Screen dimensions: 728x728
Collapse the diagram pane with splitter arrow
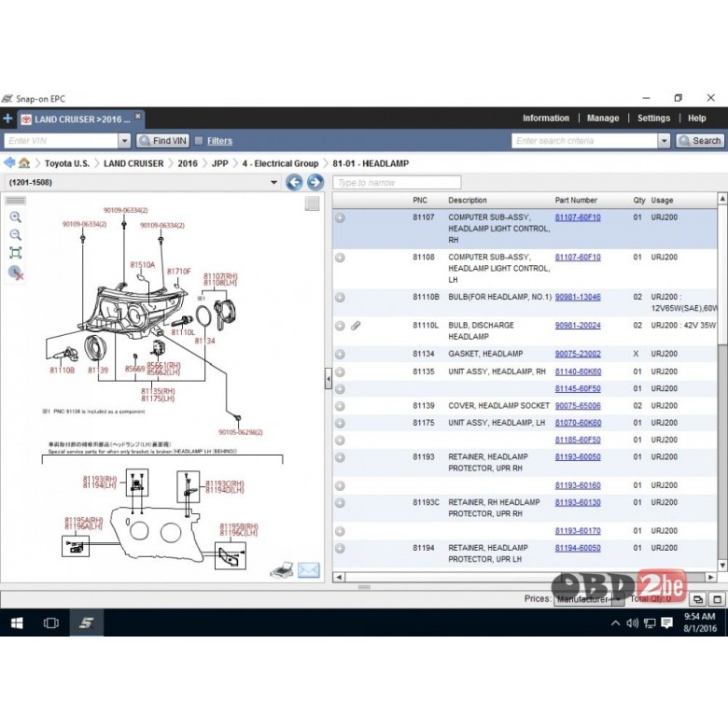tap(329, 379)
